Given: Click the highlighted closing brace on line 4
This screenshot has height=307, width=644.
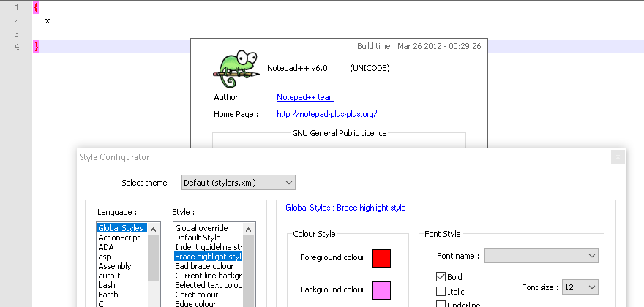Looking at the screenshot, I should 36,47.
